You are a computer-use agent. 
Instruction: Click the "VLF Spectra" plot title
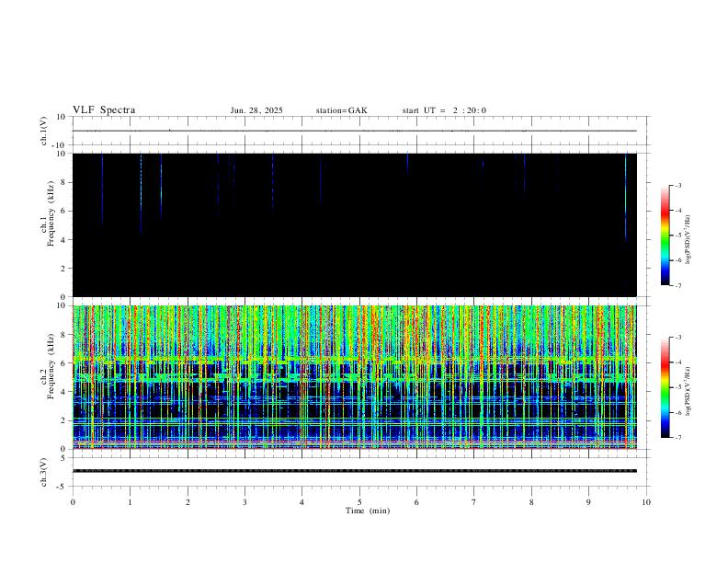(104, 110)
